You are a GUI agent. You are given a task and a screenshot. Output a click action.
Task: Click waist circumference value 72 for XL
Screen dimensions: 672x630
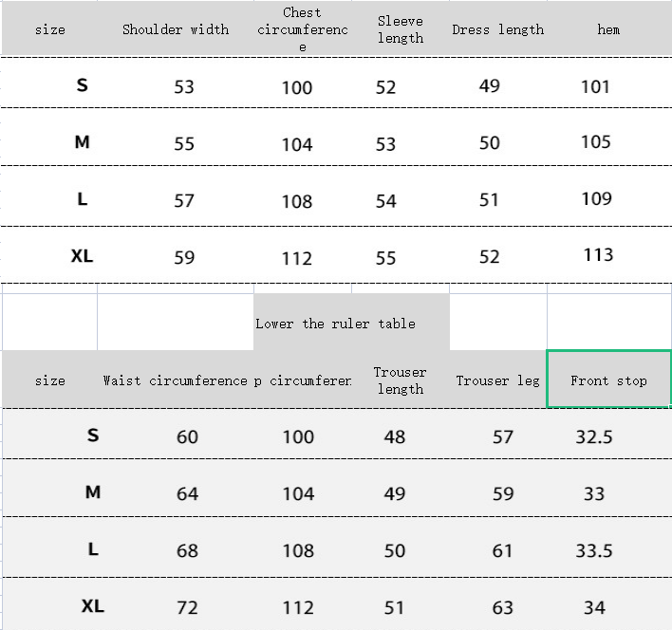click(188, 607)
